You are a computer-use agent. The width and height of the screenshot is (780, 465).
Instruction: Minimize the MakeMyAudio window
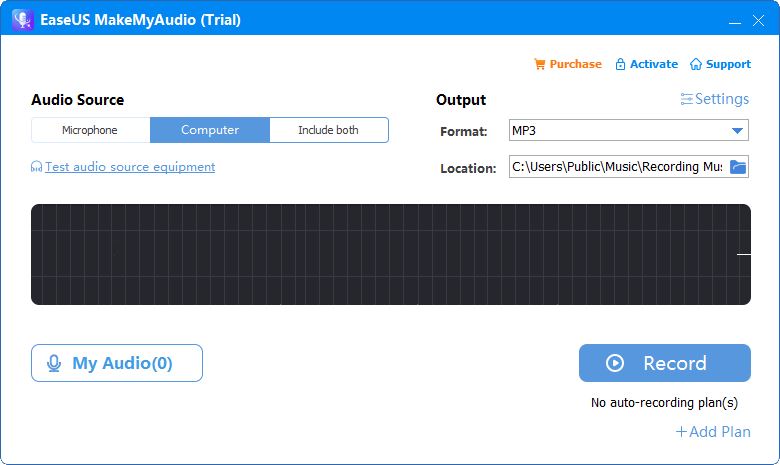tap(735, 21)
